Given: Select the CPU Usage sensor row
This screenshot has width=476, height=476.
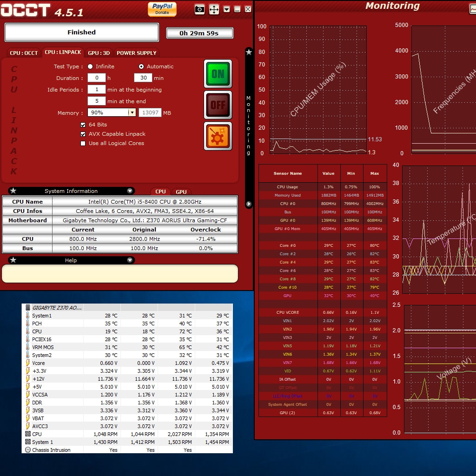Looking at the screenshot, I should tap(323, 187).
